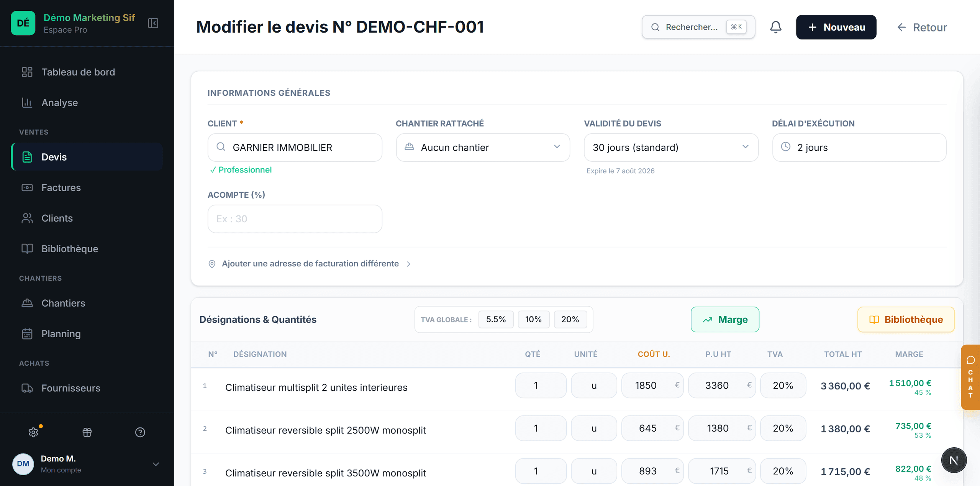The image size is (980, 486).
Task: Collapse the sidebar panel icon
Action: 153,23
